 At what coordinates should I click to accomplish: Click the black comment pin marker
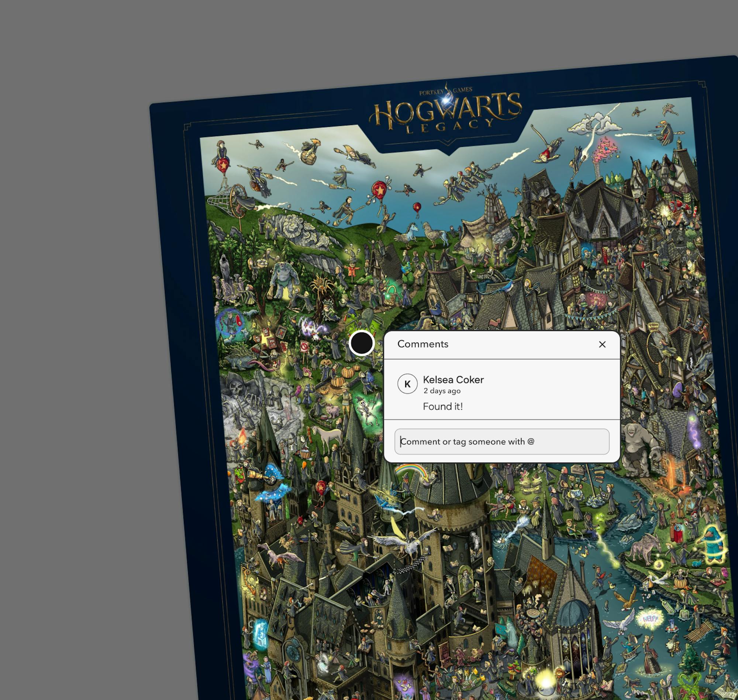tap(361, 343)
